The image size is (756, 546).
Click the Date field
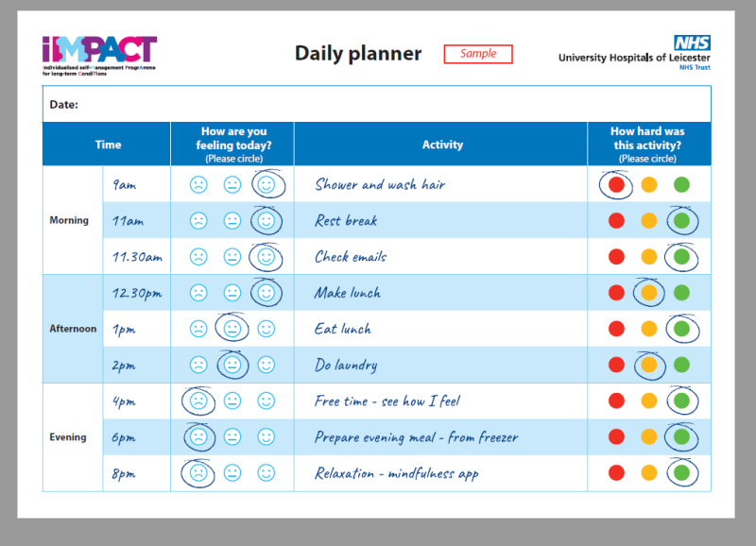[376, 104]
